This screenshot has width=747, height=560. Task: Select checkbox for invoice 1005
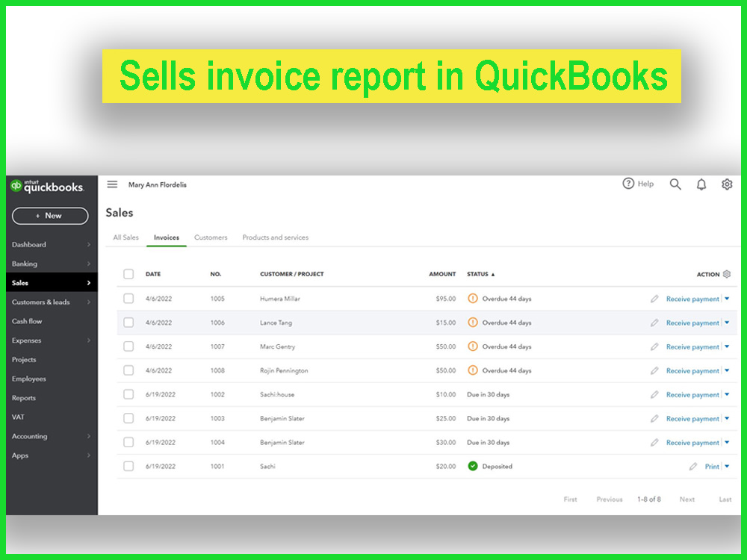tap(128, 298)
